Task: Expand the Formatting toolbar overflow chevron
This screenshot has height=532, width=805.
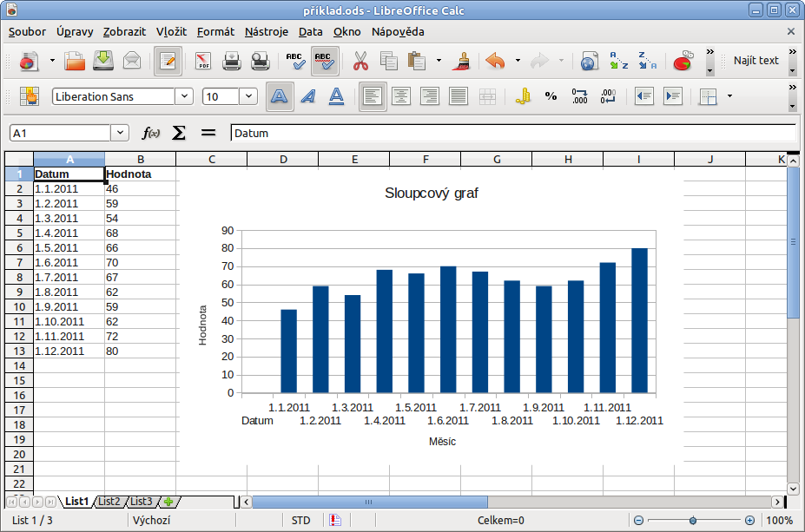Action: (x=793, y=96)
